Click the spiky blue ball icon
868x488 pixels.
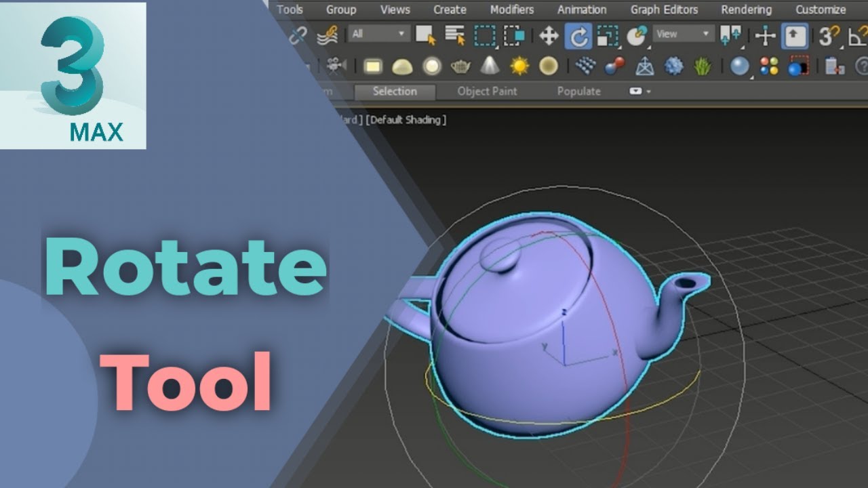click(673, 66)
